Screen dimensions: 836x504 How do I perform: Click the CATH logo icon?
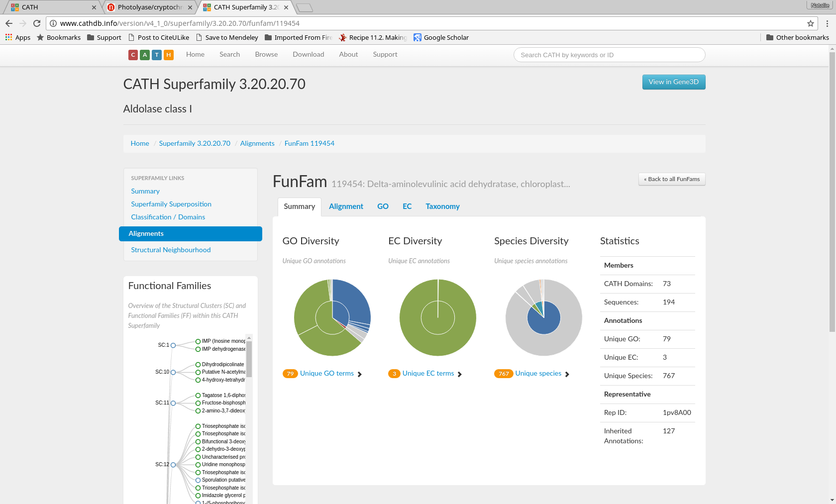click(151, 55)
